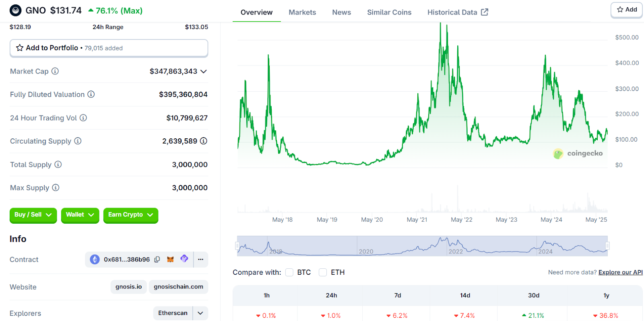The width and height of the screenshot is (644, 321).
Task: Click the $347,863,343 market cap value
Action: coord(173,71)
